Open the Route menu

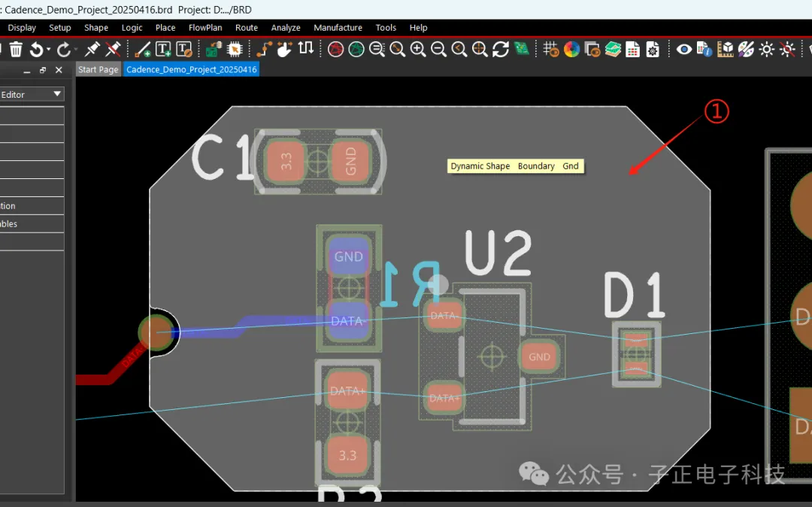pyautogui.click(x=247, y=27)
